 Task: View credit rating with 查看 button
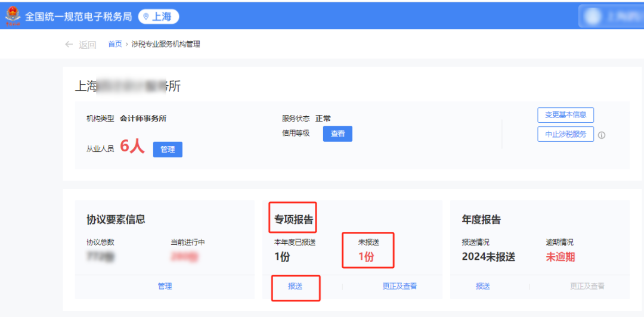pyautogui.click(x=338, y=134)
